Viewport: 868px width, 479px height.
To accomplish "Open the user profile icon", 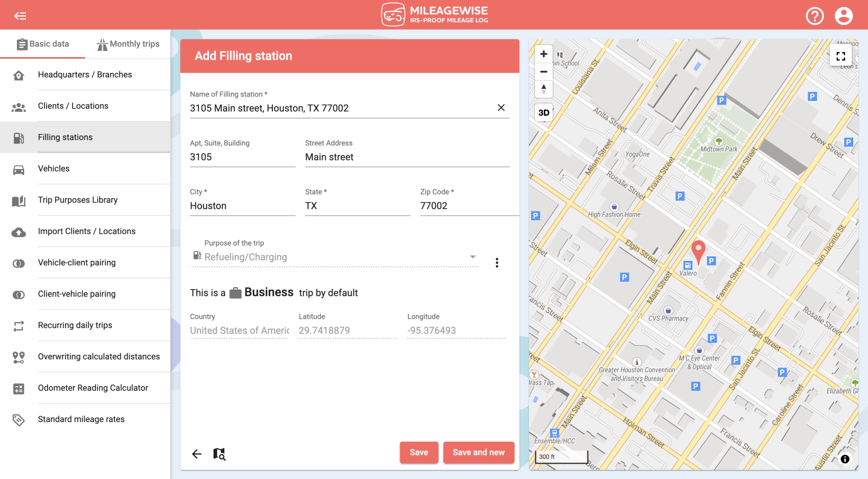I will (x=843, y=15).
